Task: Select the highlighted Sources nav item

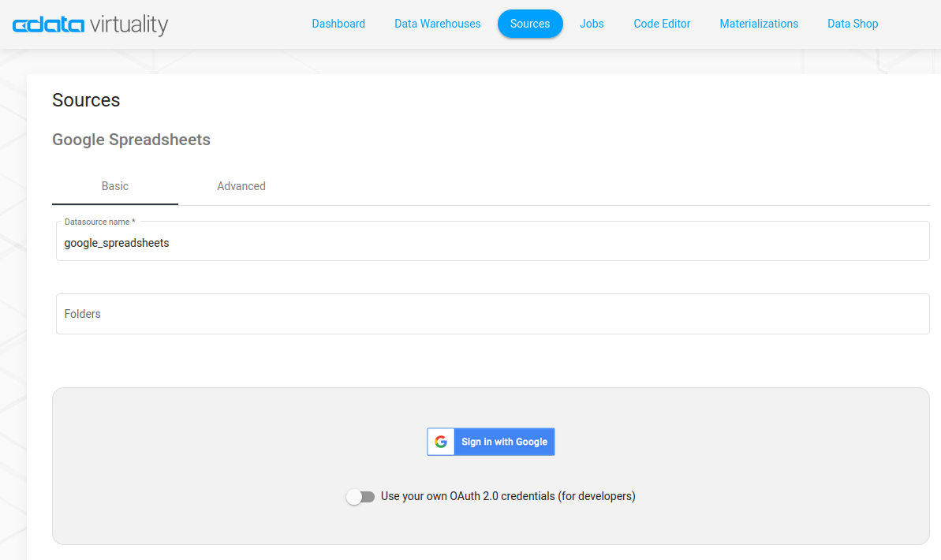Action: 529,24
